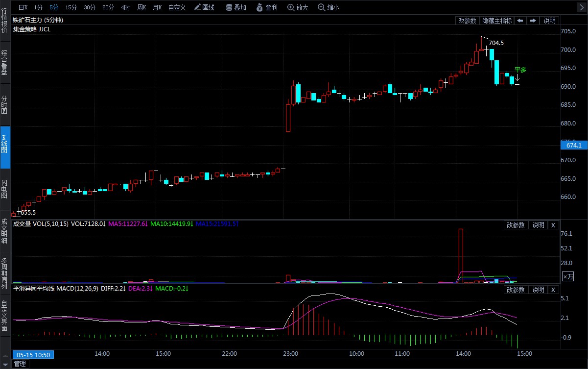
Task: Open 成交明细 sidebar tab
Action: coord(4,231)
